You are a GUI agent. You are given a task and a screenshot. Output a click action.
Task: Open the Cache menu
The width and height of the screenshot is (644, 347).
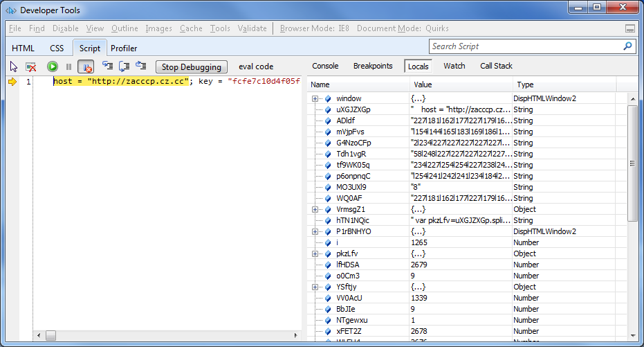(191, 28)
